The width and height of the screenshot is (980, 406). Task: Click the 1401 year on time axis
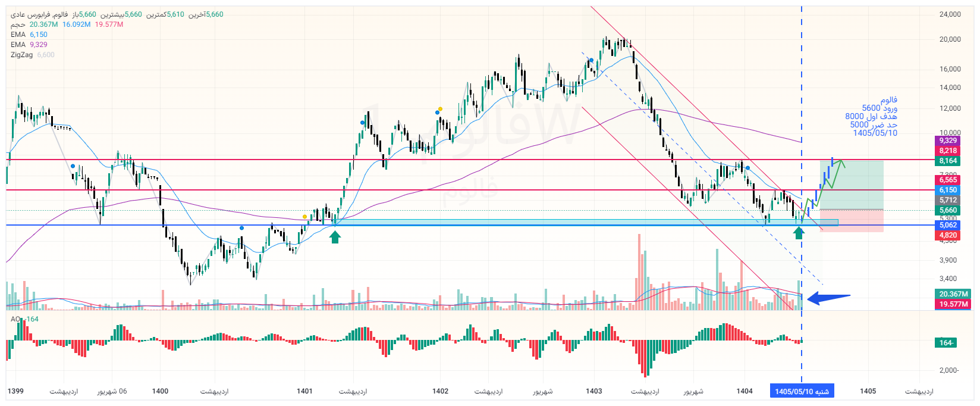(x=304, y=391)
